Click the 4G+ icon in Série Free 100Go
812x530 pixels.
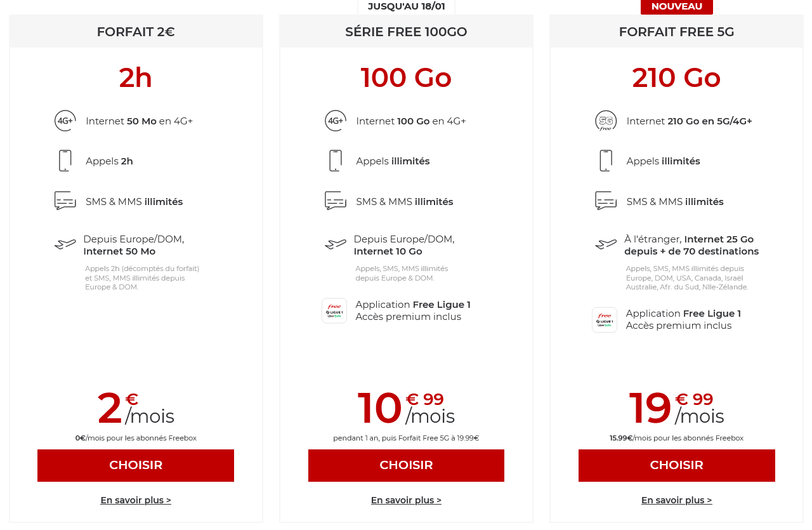(336, 121)
